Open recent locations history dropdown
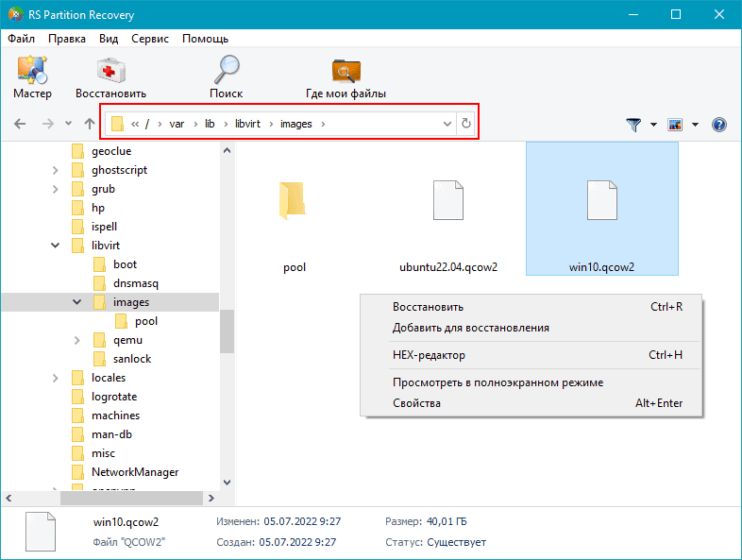Viewport: 742px width, 560px height. pyautogui.click(x=68, y=124)
